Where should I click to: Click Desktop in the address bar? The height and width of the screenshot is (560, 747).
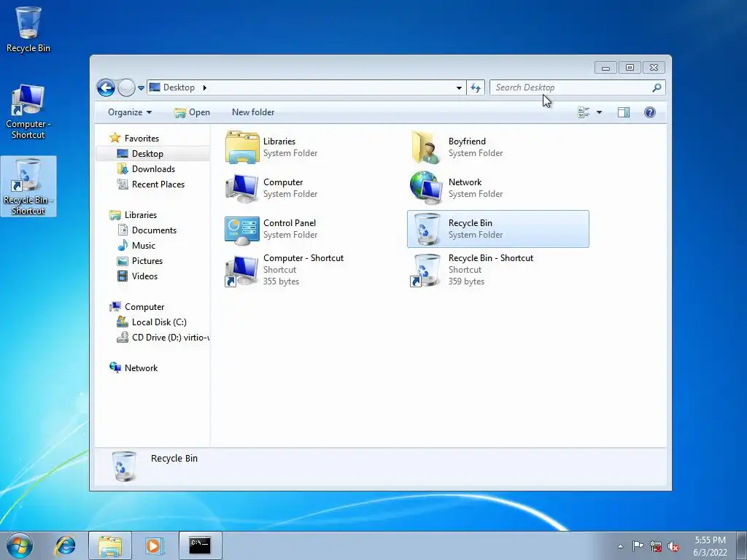[179, 87]
